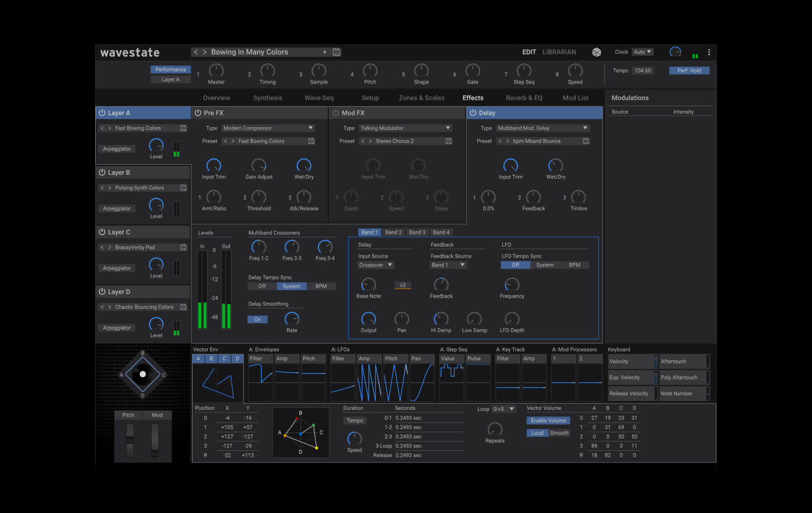This screenshot has width=812, height=513.
Task: Open the Loop 0->3 dropdown
Action: [503, 409]
